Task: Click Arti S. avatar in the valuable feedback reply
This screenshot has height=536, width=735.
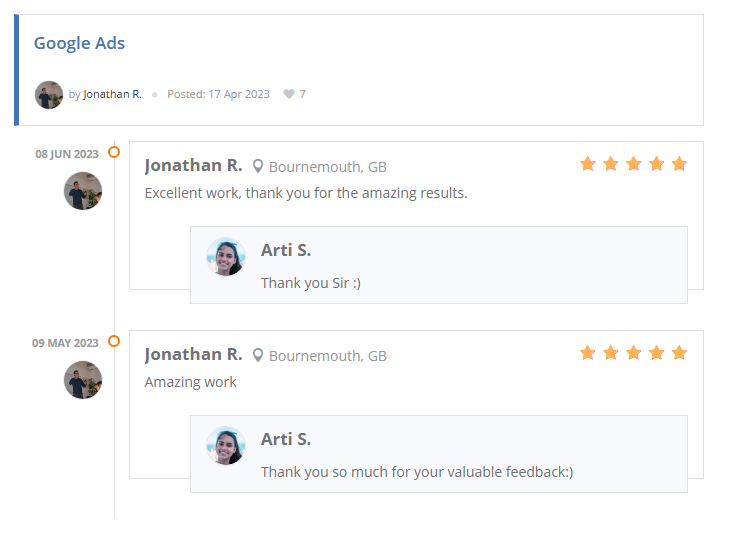Action: [x=226, y=446]
